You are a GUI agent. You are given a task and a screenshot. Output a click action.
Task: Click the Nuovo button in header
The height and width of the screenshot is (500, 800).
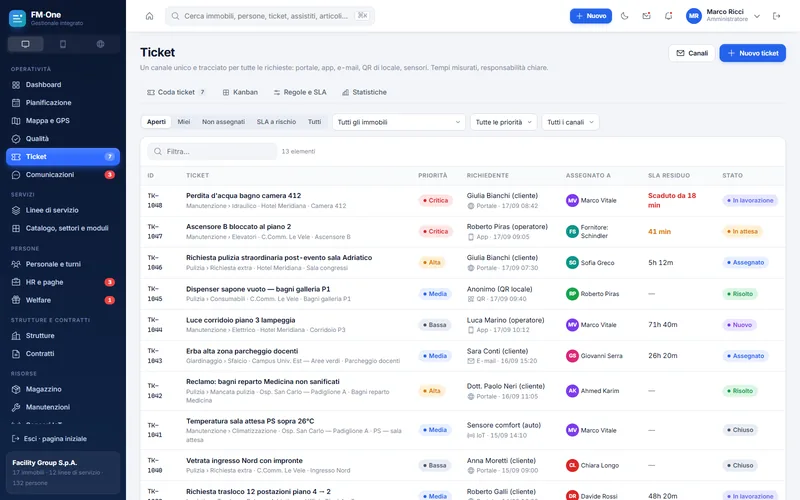[x=591, y=16]
